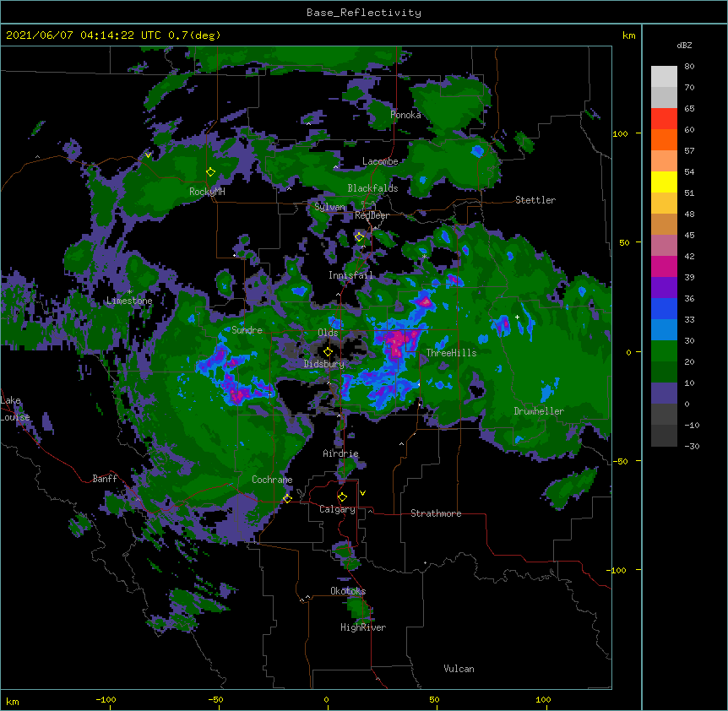Click the yellow diamond marker above RockyMH

[211, 172]
